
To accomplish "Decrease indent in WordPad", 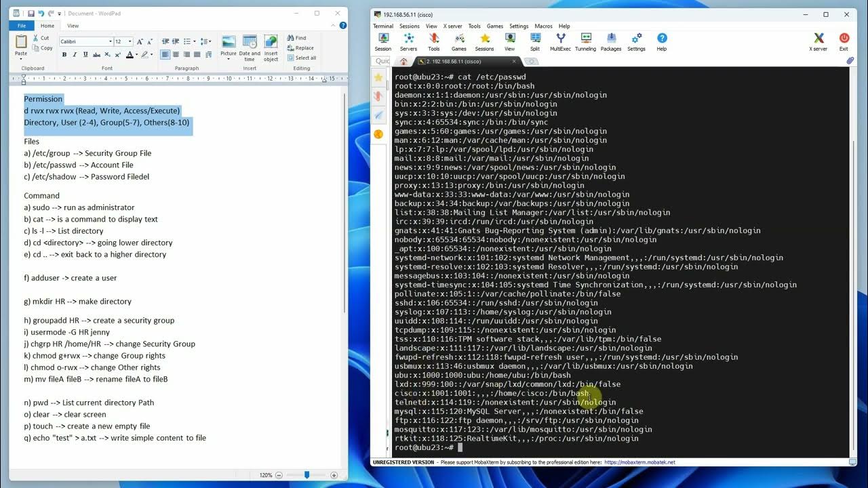I will [x=165, y=41].
